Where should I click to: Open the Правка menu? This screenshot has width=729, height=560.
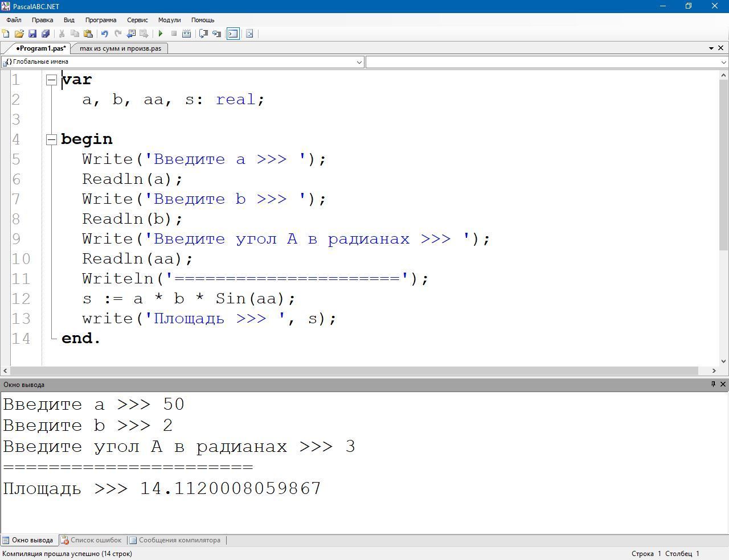(43, 20)
